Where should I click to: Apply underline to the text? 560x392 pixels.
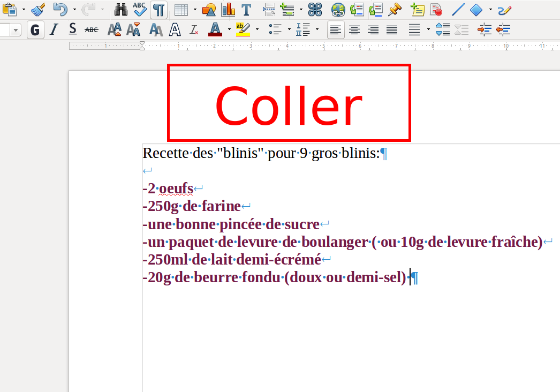[72, 29]
